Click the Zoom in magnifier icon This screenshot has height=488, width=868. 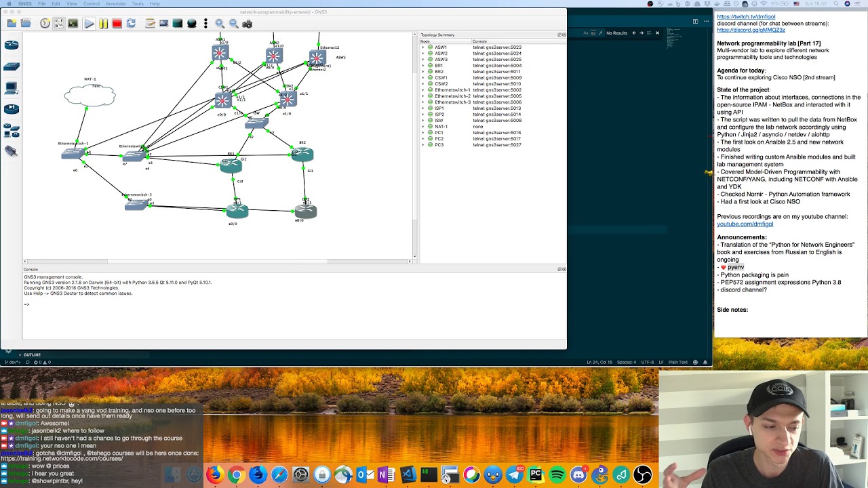pyautogui.click(x=220, y=24)
